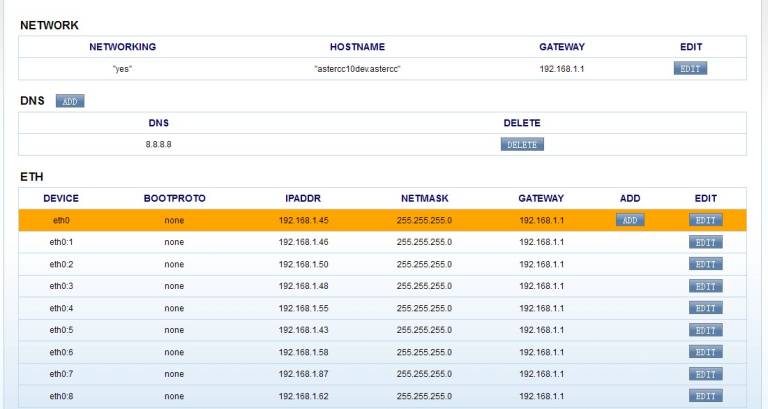
Task: Click the BOOTPROTO column header
Action: (174, 198)
